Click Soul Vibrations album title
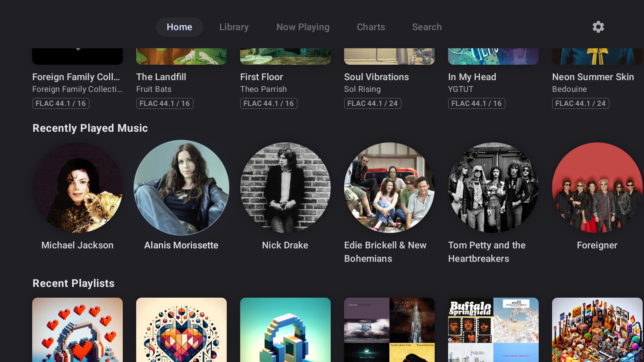This screenshot has height=362, width=644. coord(376,77)
